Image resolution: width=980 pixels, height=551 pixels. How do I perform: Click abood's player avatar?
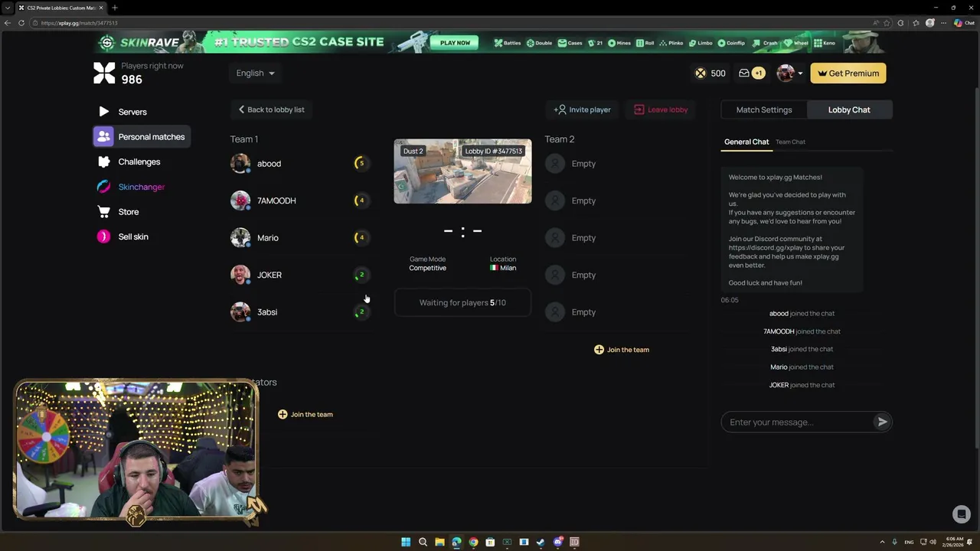point(240,163)
